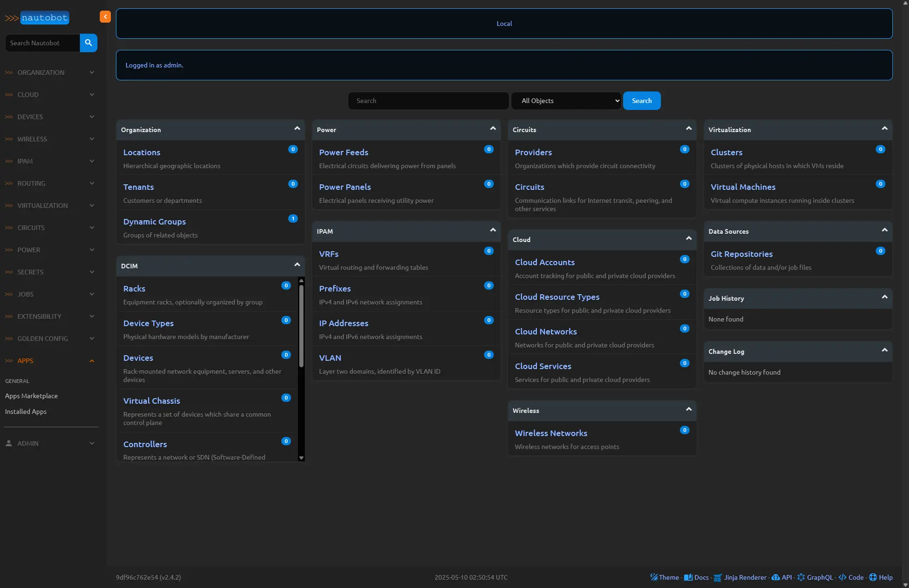Click the blue Search button

[x=642, y=101]
